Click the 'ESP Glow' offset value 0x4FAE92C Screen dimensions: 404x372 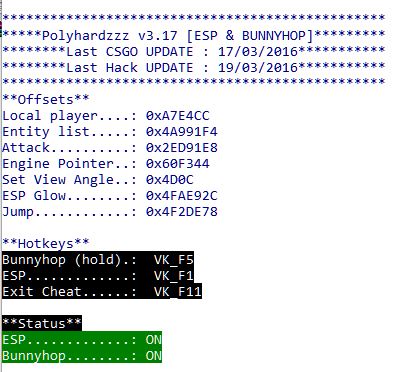coord(182,196)
